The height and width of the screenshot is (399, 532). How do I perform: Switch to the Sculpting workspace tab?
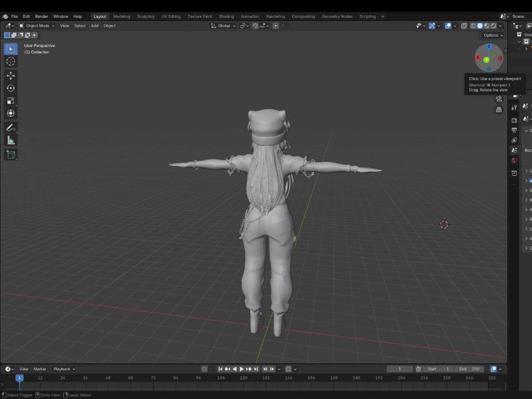click(146, 16)
